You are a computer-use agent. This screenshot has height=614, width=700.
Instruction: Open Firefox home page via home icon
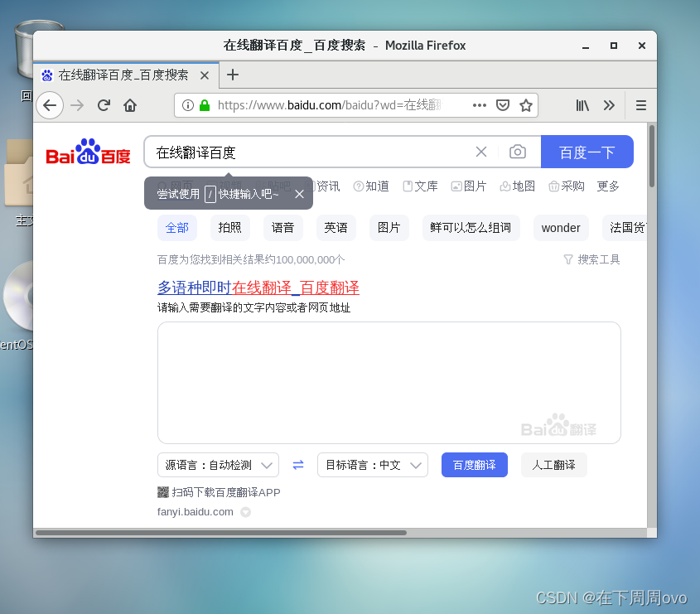[130, 105]
